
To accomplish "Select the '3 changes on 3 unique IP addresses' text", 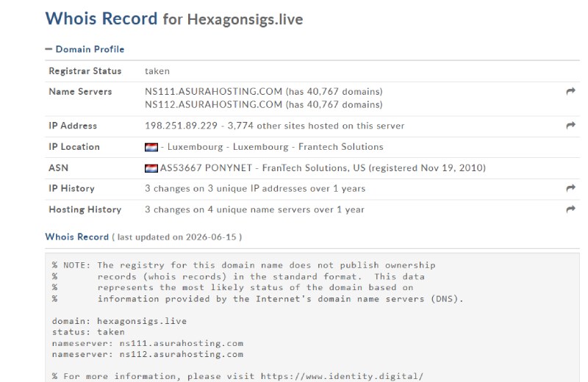I will point(255,188).
